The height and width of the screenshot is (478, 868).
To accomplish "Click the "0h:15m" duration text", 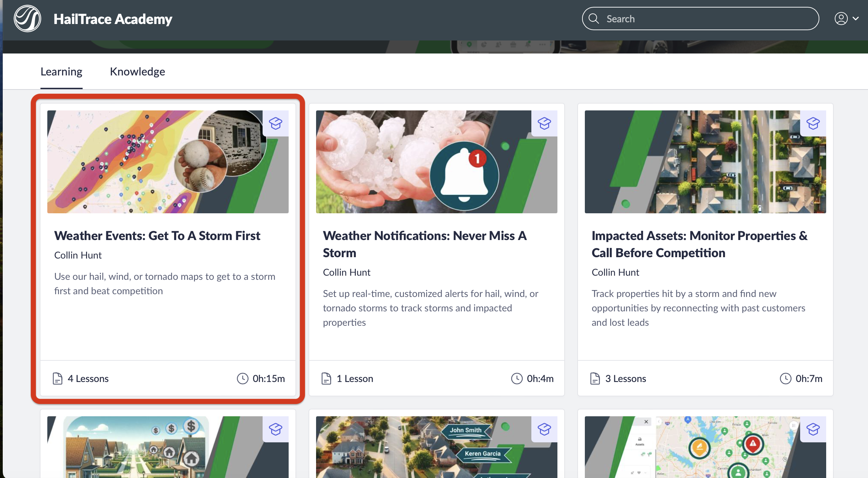I will coord(269,379).
